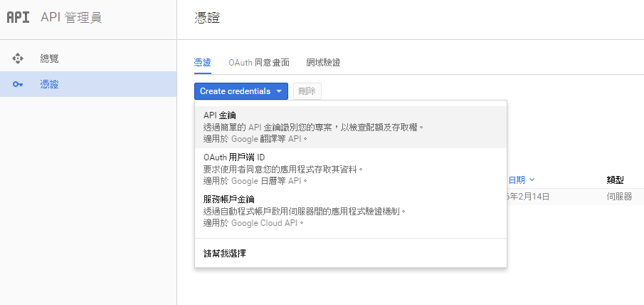Select 服務帳戶金鑰 menu option

[351, 211]
